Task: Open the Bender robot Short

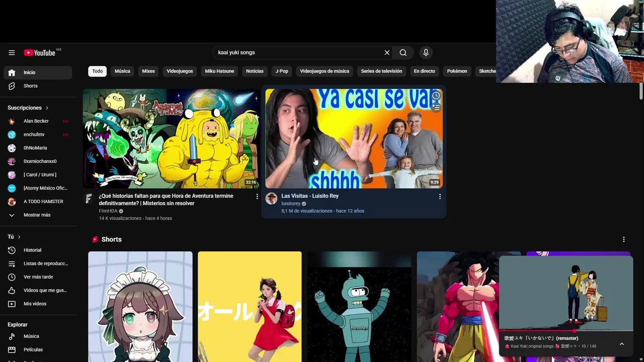Action: point(359,307)
